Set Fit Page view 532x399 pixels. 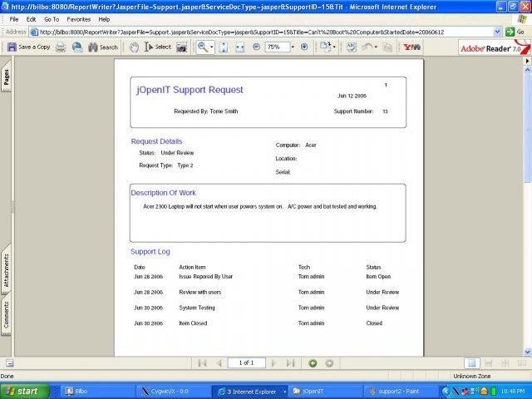(x=224, y=47)
